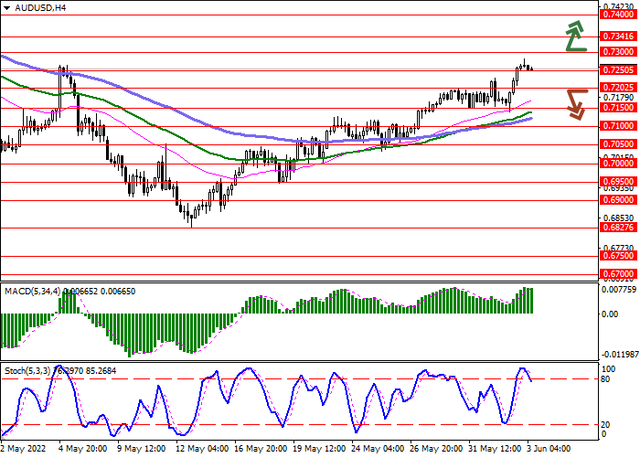
Task: Click the 0.6827 price level label
Action: [615, 228]
